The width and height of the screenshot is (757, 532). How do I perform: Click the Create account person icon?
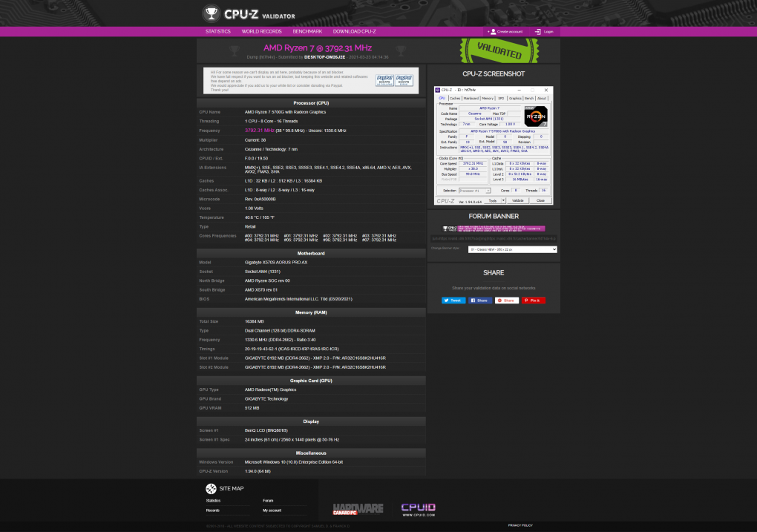[x=493, y=32]
